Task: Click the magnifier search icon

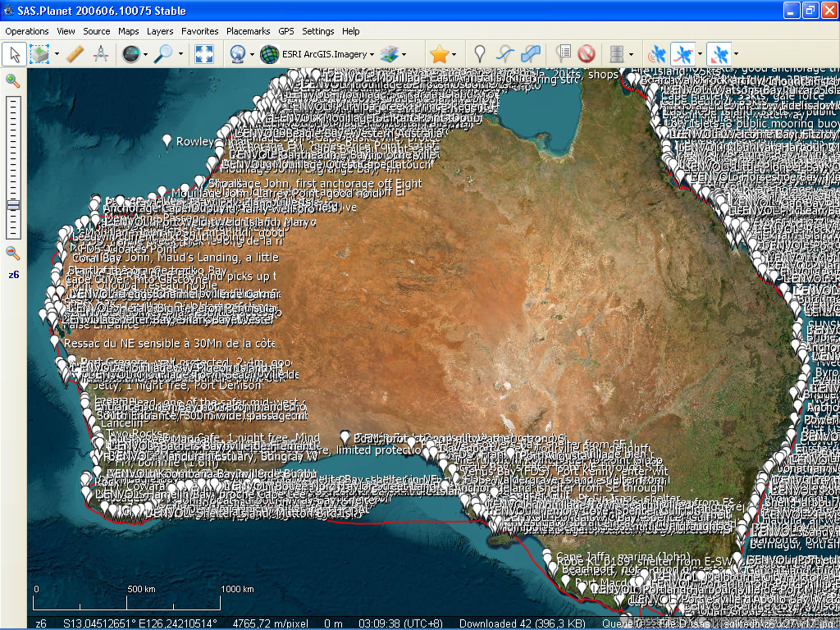Action: click(163, 54)
